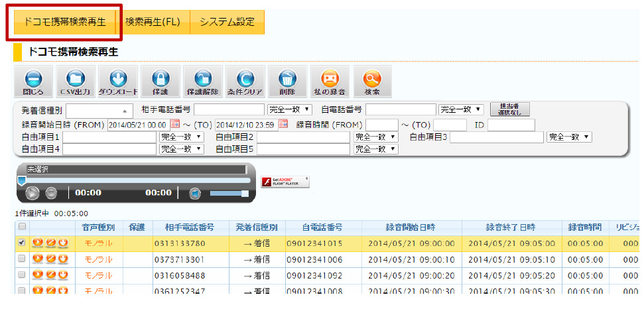644x315 pixels.
Task: Sort by the 録音時間 column header
Action: click(585, 227)
